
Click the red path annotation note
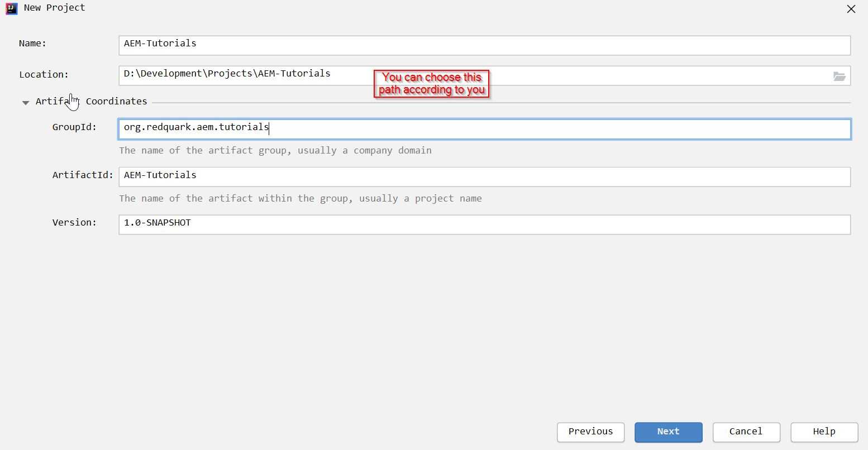pos(432,83)
